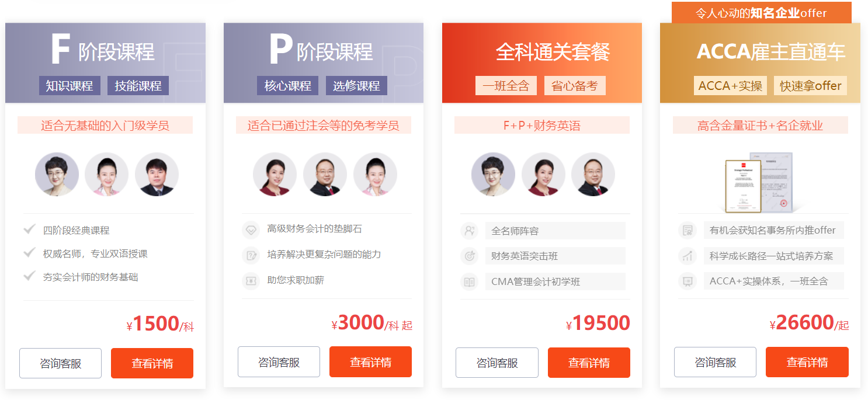The image size is (868, 400).
Task: Click the checkmark next to 夯实会计师的财务基础
Action: (x=29, y=276)
